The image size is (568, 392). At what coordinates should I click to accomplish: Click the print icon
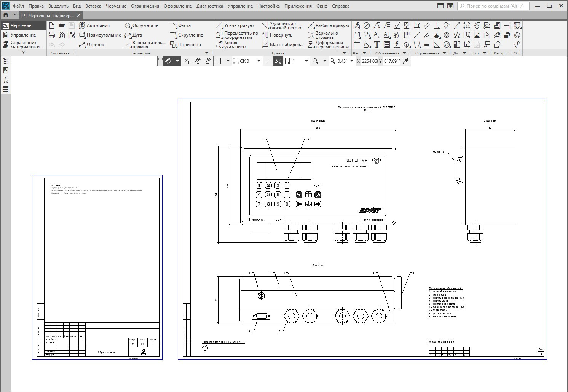click(52, 35)
